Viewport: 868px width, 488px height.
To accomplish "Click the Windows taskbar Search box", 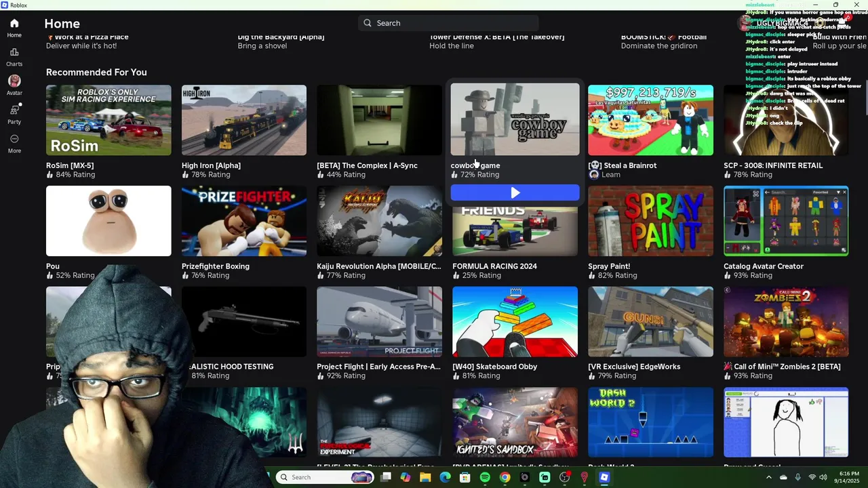I will pos(325,477).
